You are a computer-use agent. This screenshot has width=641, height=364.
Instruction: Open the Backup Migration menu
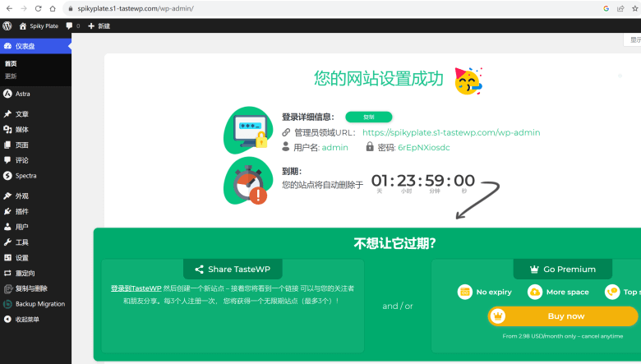coord(35,304)
